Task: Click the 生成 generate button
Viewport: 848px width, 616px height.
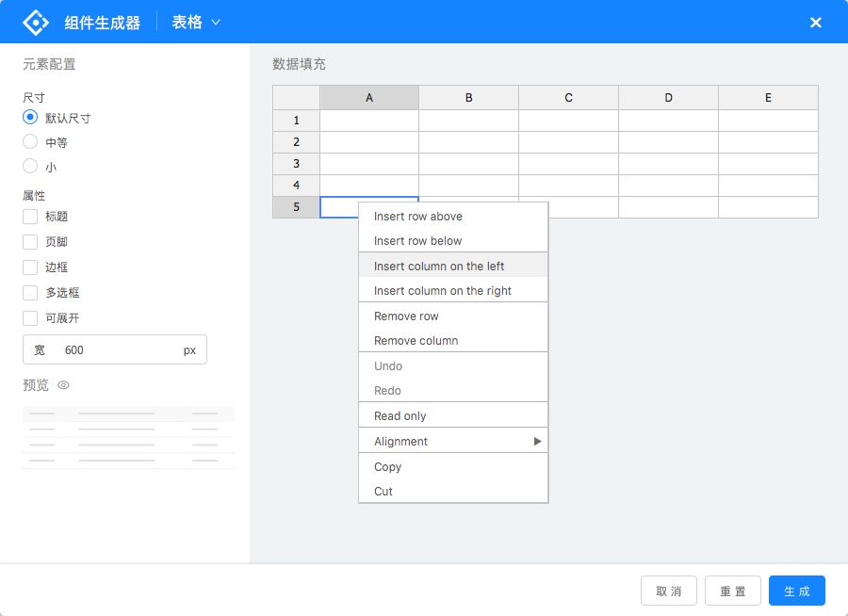Action: coord(796,591)
